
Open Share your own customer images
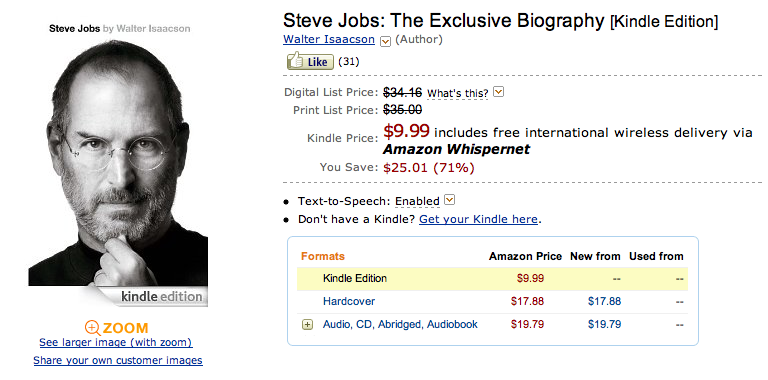tap(118, 361)
